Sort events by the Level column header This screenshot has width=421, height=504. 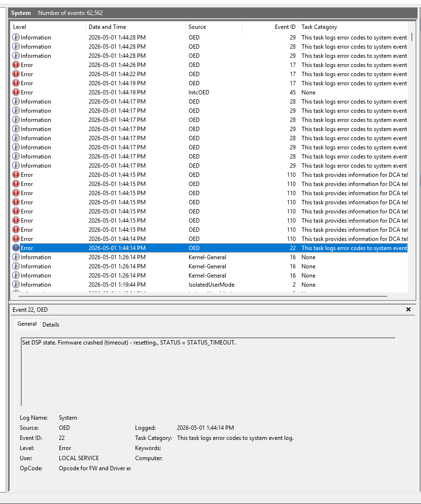[x=48, y=27]
